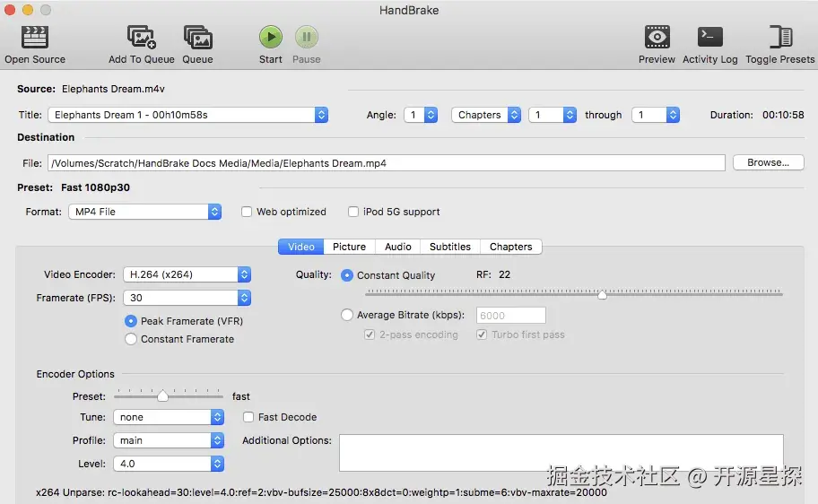Open the Level 4.0 dropdown

169,464
